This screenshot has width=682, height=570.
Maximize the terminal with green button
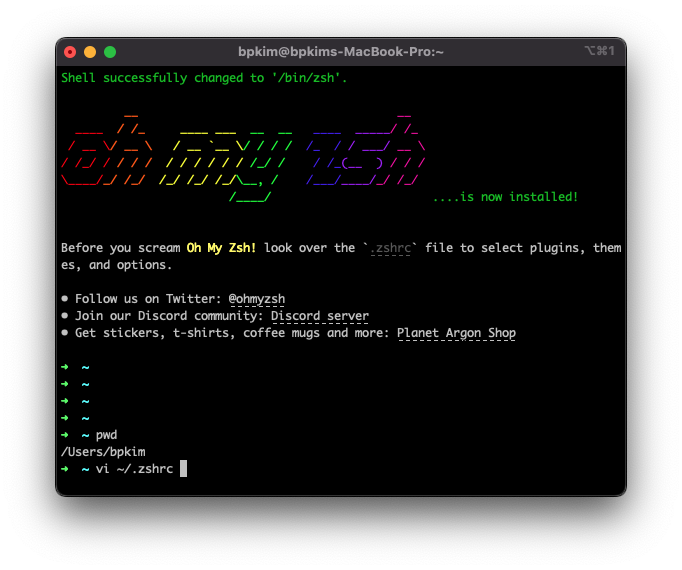click(x=110, y=52)
